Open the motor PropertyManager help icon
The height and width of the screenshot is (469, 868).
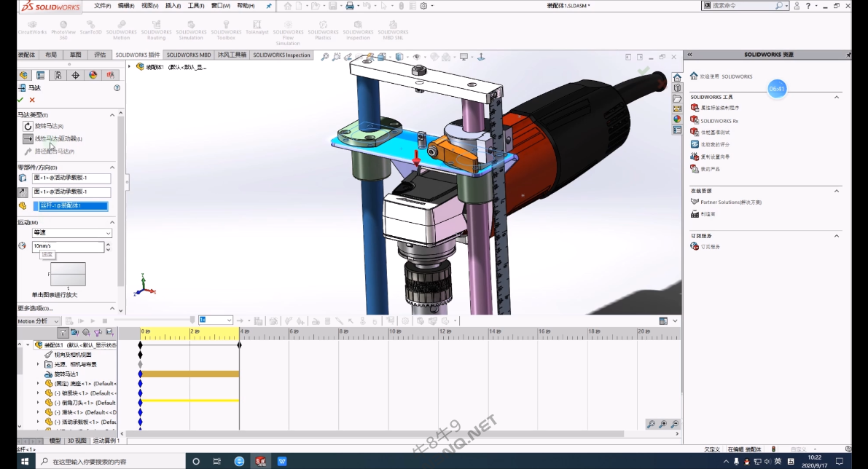point(117,88)
